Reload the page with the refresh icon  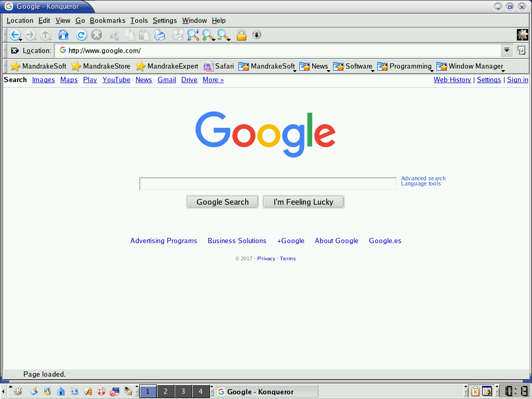[x=81, y=35]
